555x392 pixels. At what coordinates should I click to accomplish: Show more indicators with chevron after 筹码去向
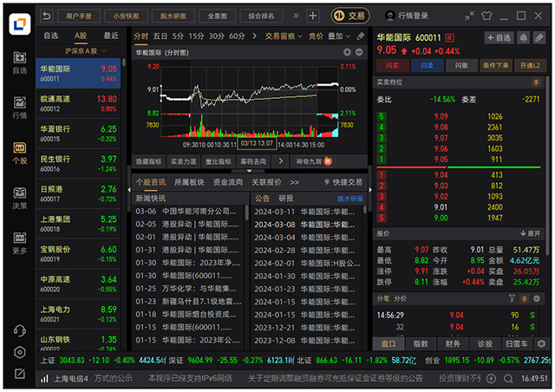point(281,161)
